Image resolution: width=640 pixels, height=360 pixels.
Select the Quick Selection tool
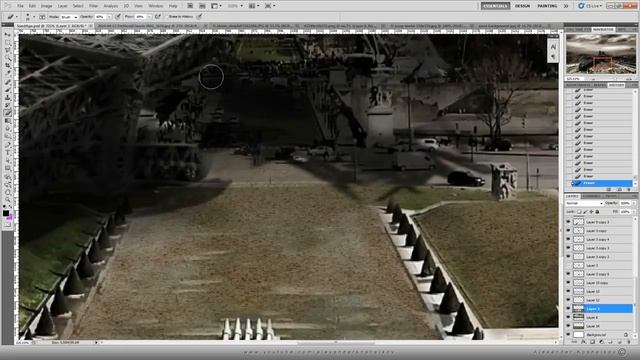click(x=7, y=58)
